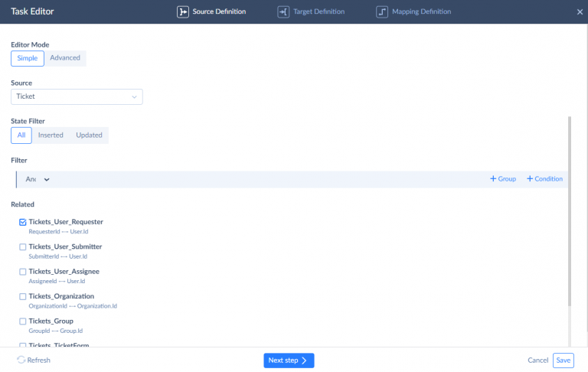Screen dimensions: 588x372
Task: Expand the filter And operator dropdown
Action: (38, 179)
